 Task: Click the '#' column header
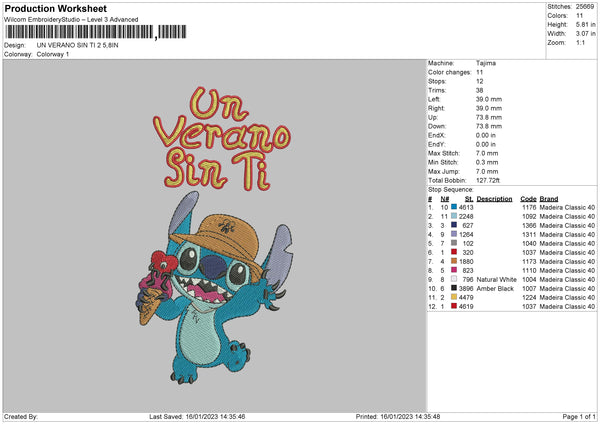tap(430, 199)
